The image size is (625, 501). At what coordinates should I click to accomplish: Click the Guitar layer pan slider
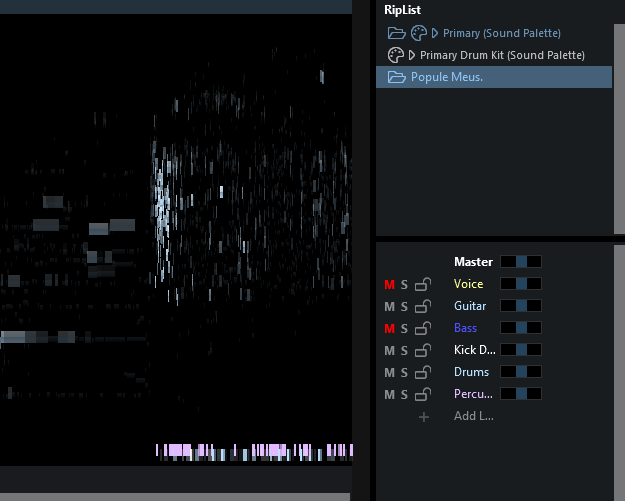pyautogui.click(x=521, y=305)
